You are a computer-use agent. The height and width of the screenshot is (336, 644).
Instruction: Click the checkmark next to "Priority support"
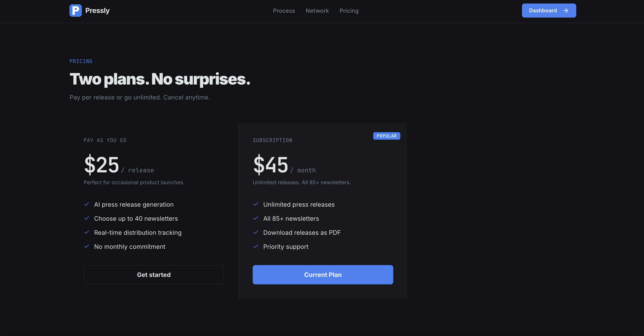pos(256,247)
